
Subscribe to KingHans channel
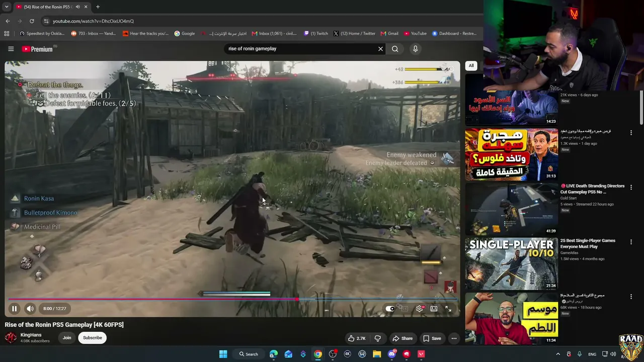coord(93,338)
